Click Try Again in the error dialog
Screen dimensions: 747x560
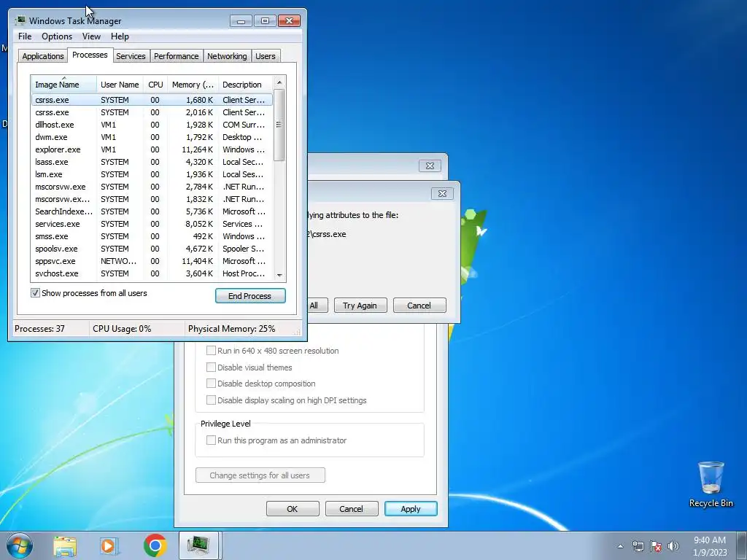click(360, 306)
